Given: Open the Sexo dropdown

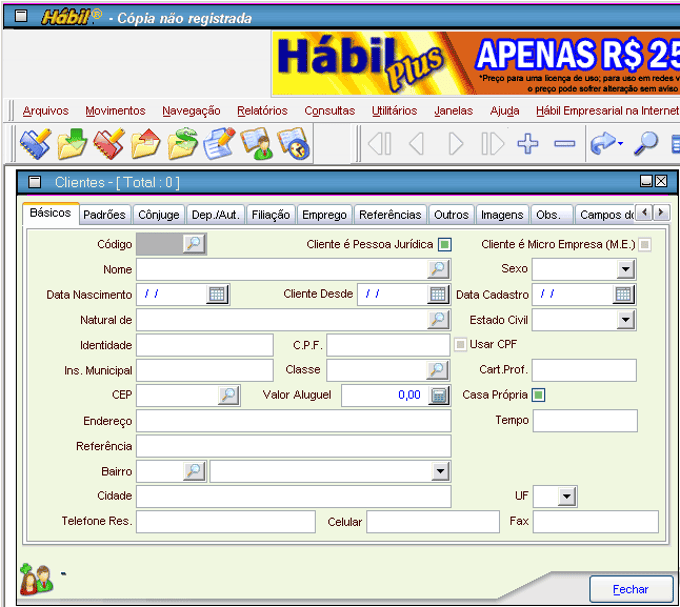Looking at the screenshot, I should 625,269.
